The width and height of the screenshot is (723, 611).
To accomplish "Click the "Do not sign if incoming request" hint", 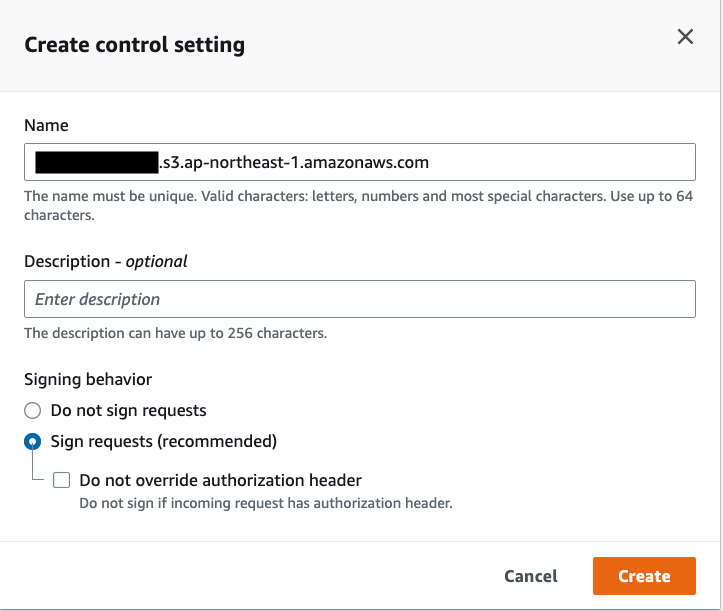I will [x=266, y=503].
